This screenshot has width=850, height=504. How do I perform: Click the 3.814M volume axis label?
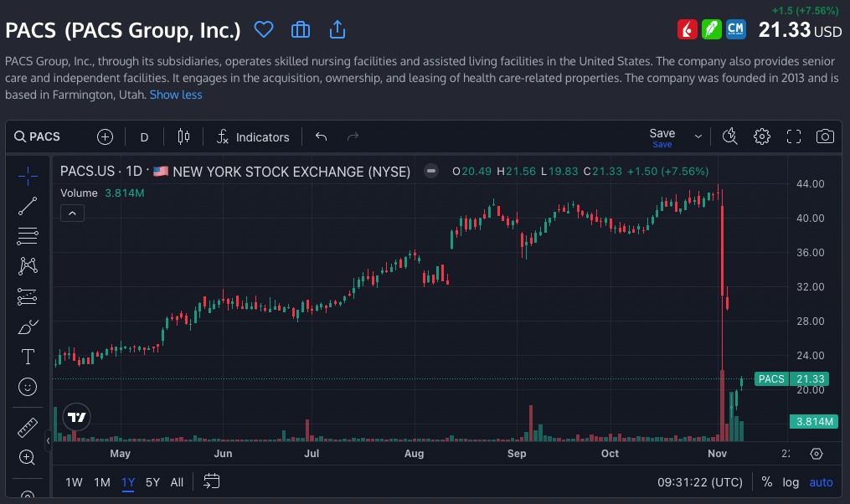814,422
